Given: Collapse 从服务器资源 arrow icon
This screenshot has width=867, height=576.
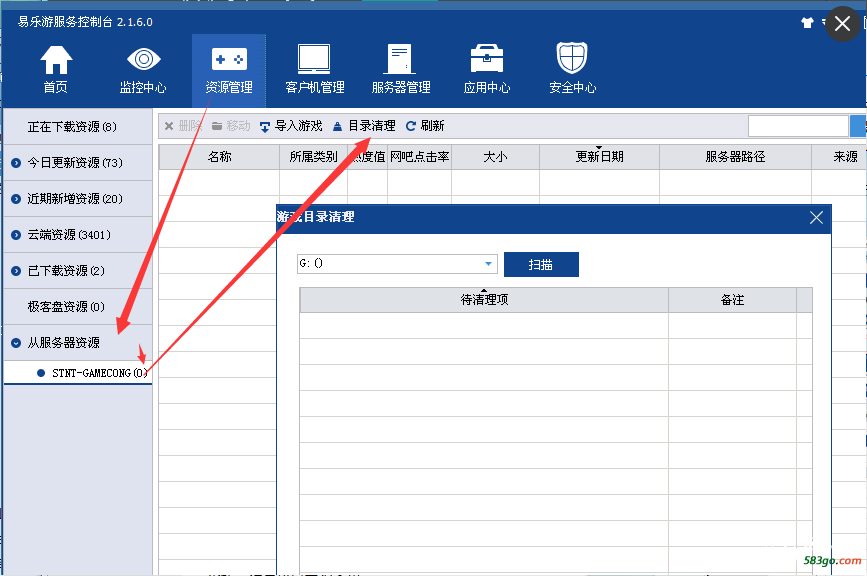Looking at the screenshot, I should point(16,343).
